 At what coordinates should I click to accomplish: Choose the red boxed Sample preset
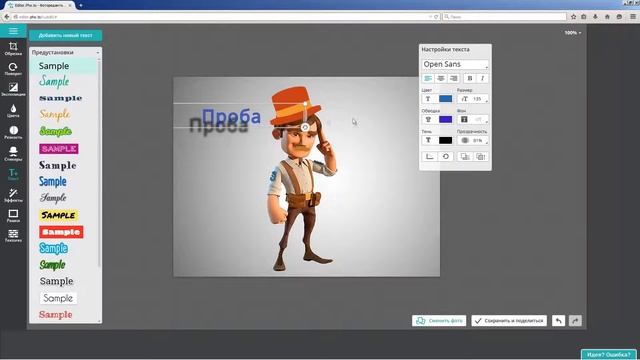[61, 232]
